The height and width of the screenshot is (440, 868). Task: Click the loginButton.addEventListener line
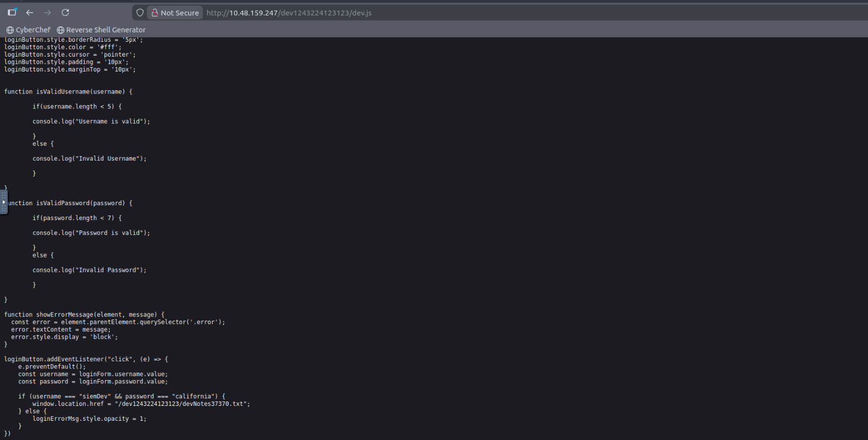86,360
